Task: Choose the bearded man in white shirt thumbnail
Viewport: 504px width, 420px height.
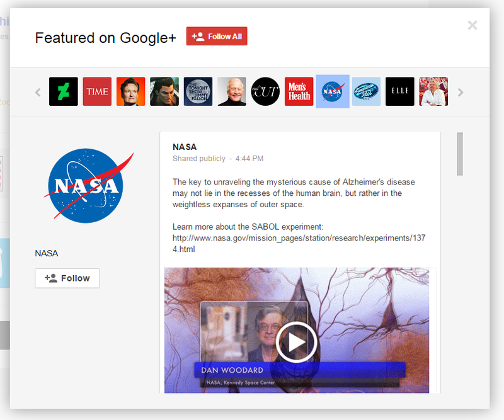Action: [433, 91]
